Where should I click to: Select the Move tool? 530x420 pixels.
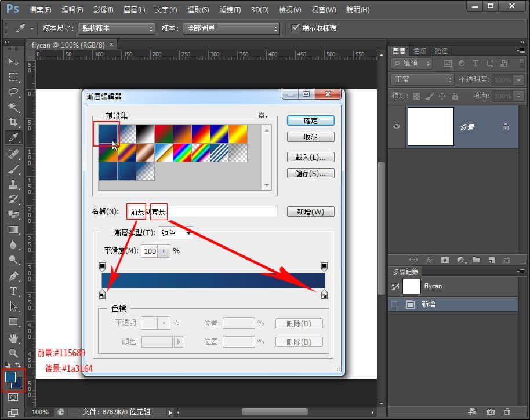coord(13,61)
